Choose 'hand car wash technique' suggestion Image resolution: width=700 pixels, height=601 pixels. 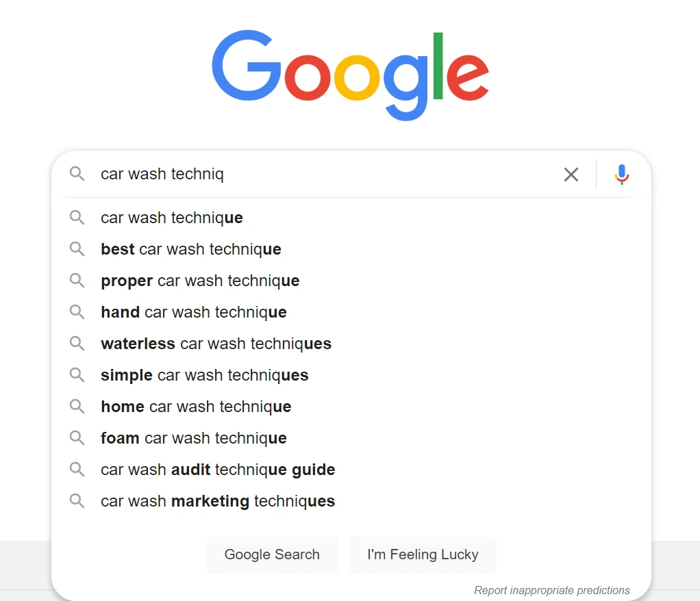pyautogui.click(x=351, y=312)
